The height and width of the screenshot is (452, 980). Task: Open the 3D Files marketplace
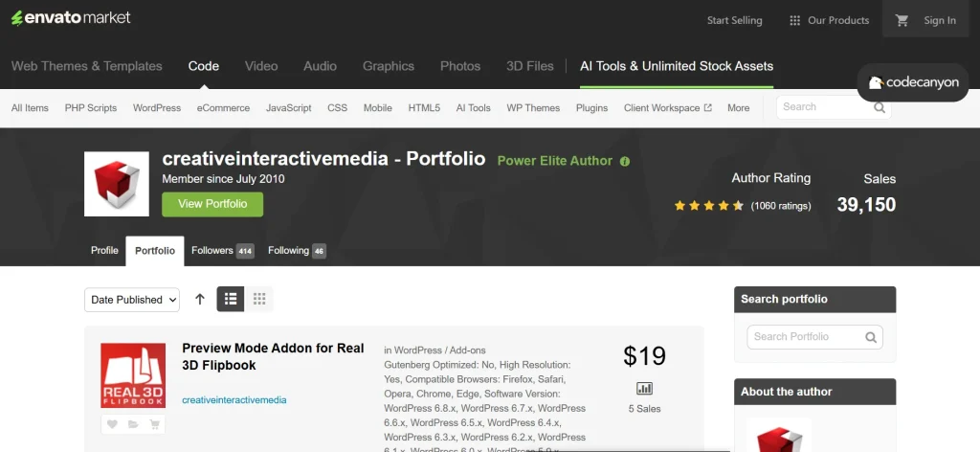point(530,66)
